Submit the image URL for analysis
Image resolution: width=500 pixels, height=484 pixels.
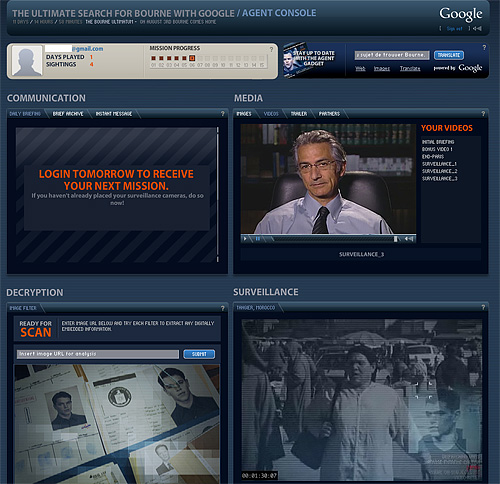pyautogui.click(x=199, y=354)
